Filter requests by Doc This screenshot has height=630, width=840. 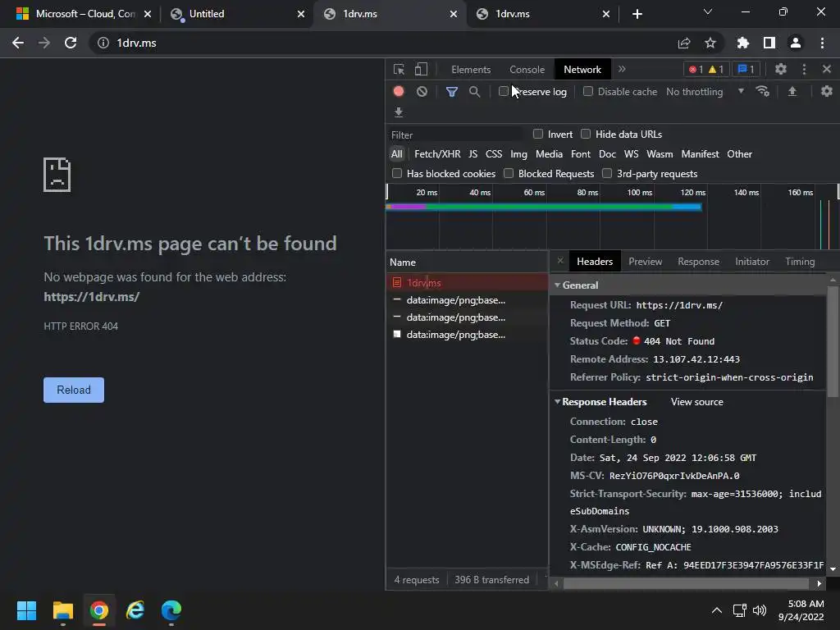(x=607, y=153)
